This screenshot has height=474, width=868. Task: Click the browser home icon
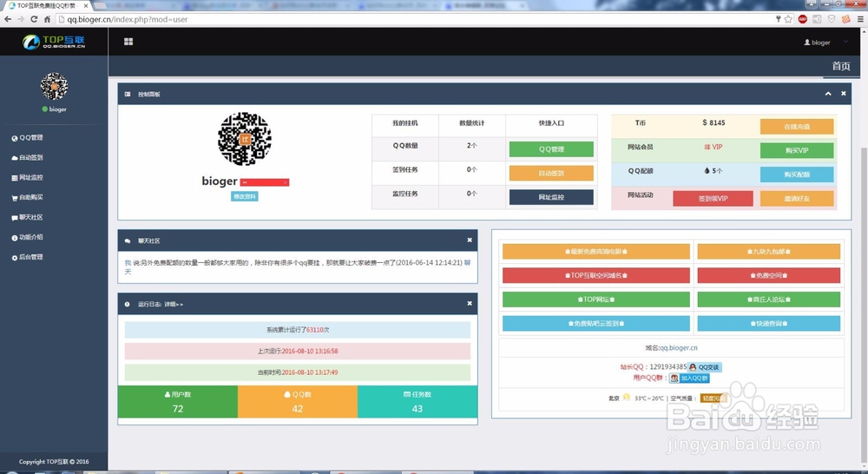tap(48, 19)
